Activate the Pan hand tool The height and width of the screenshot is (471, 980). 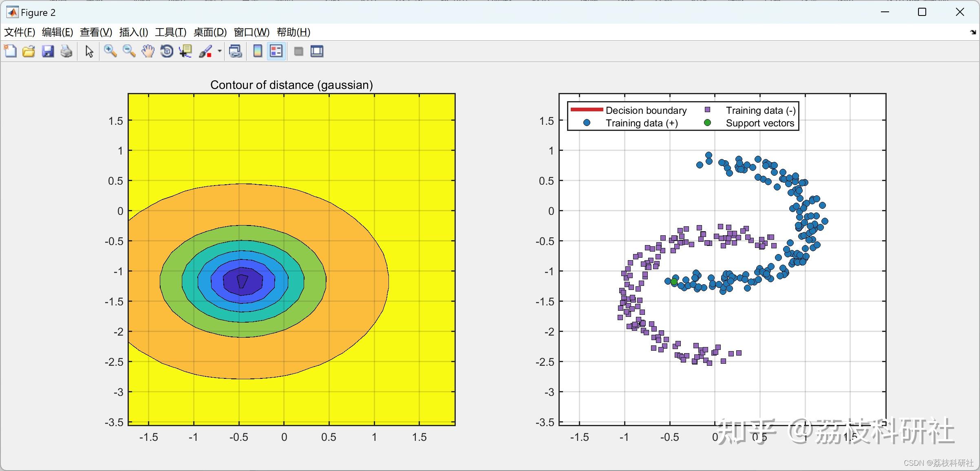pos(148,51)
